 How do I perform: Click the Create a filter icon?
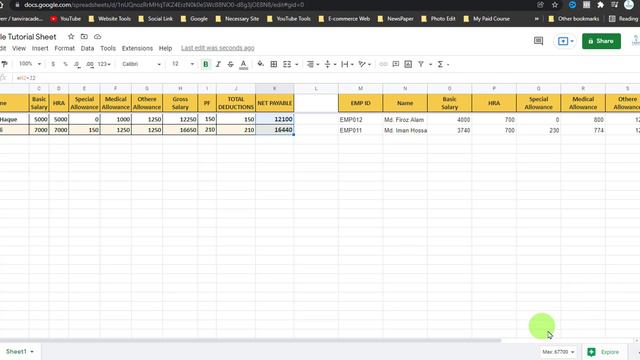pos(421,64)
